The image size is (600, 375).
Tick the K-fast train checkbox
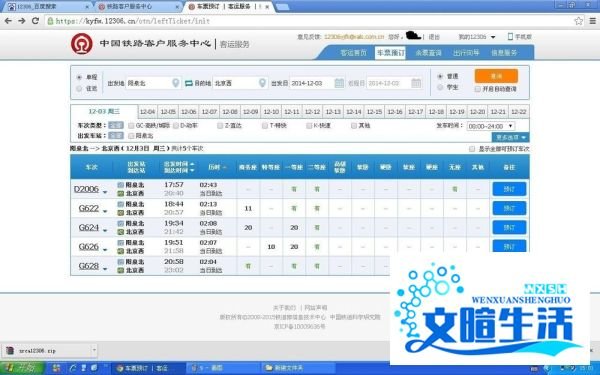[309, 126]
